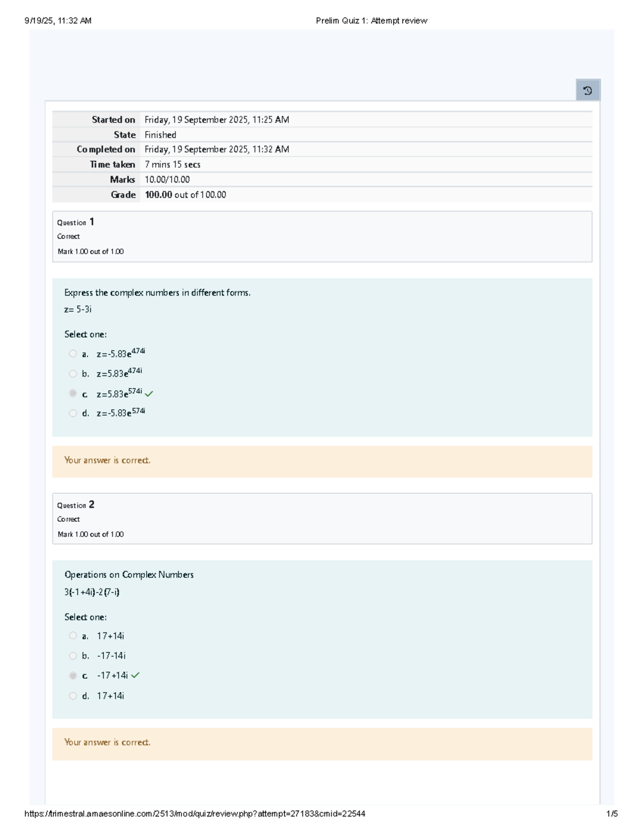Image resolution: width=644 pixels, height=834 pixels.
Task: Click the expression "3(-1+4i)-2(7-i)"
Action: [92, 592]
